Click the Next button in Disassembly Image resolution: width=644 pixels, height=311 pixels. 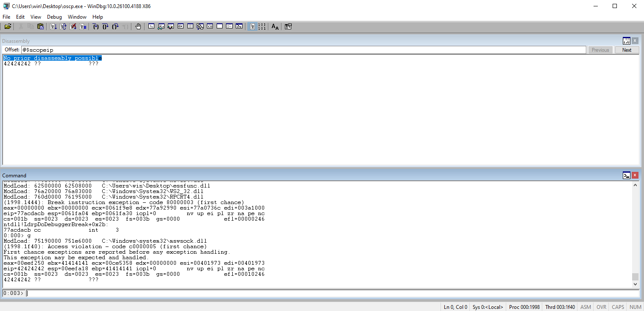[627, 50]
